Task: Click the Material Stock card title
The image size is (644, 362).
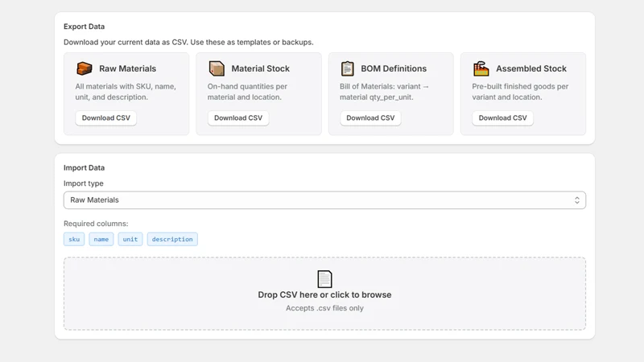Action: [x=260, y=68]
